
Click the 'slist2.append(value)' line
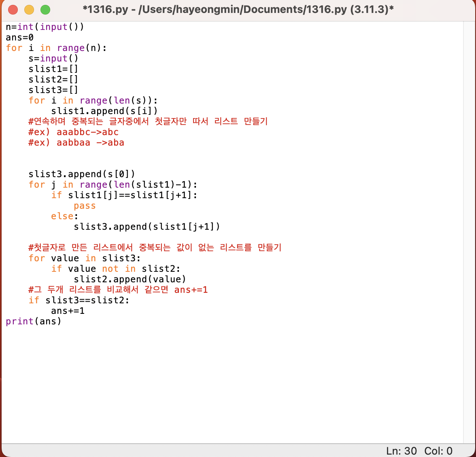tap(130, 279)
